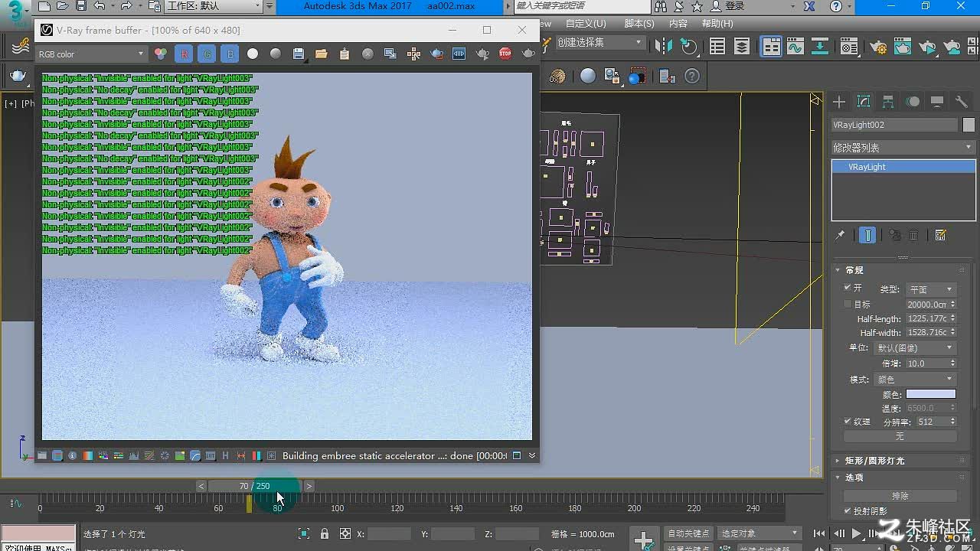Click pin stack icon
The height and width of the screenshot is (551, 980).
click(x=840, y=236)
